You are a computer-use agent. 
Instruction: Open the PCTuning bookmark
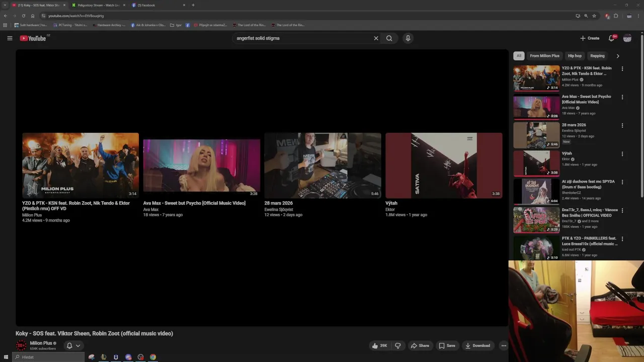69,25
